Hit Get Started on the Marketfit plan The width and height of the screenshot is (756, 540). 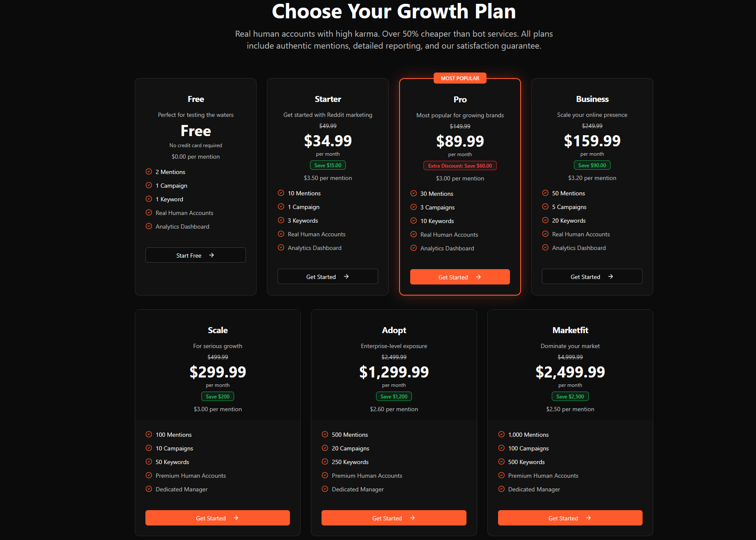[570, 518]
